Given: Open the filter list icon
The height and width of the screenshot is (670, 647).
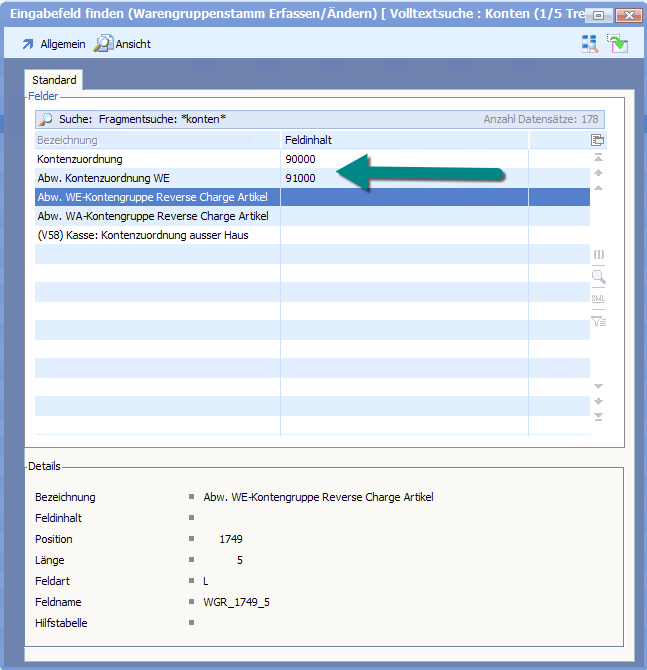Looking at the screenshot, I should (x=598, y=321).
